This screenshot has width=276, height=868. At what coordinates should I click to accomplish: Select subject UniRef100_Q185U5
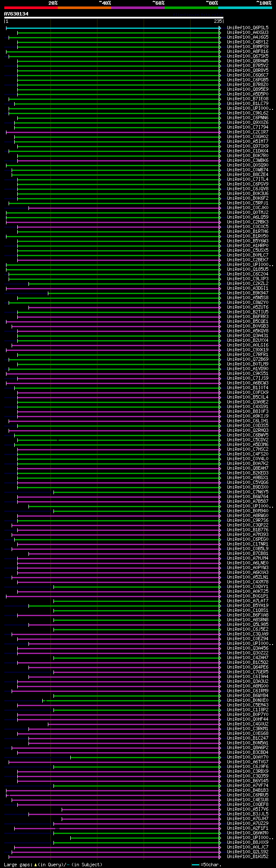(x=248, y=270)
